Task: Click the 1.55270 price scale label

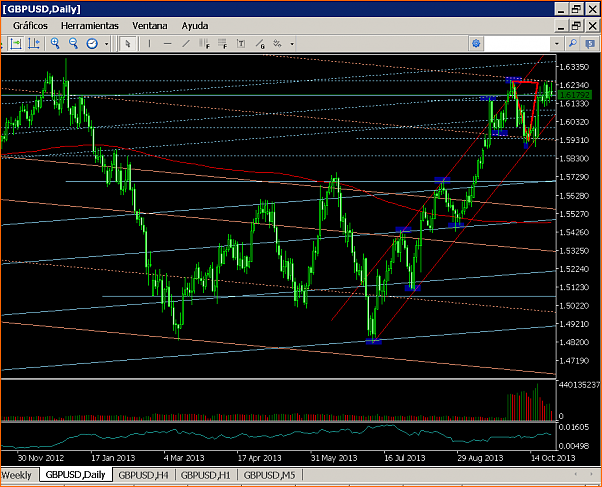Action: [x=574, y=214]
